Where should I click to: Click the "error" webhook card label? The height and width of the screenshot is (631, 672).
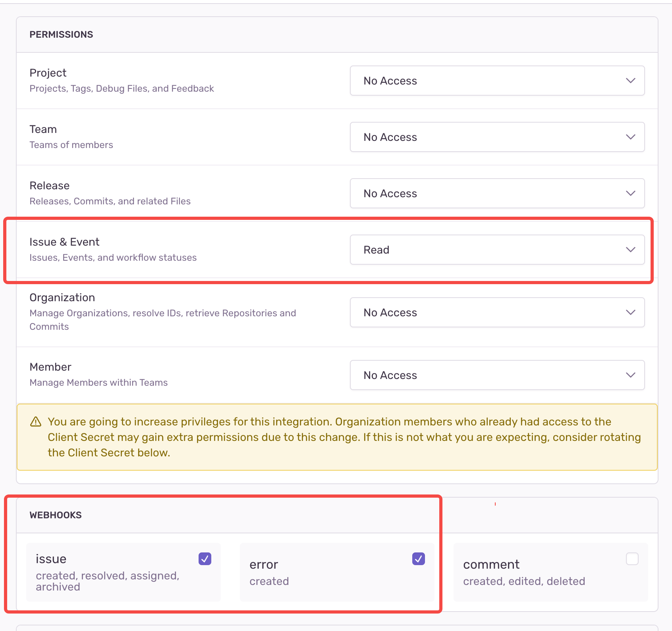264,564
